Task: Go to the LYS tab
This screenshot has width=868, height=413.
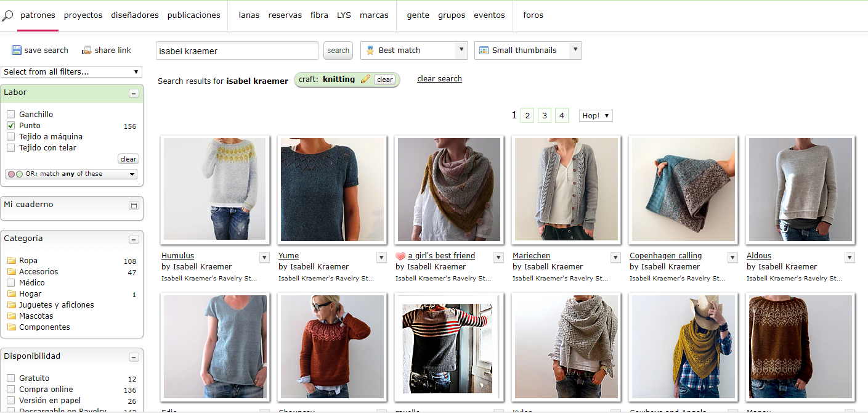Action: click(x=344, y=15)
